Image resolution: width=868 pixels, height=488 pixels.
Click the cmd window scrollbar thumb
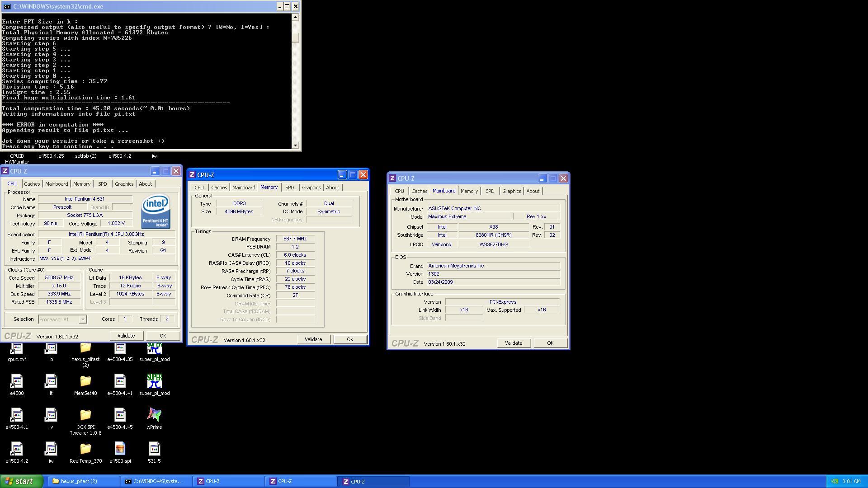[296, 38]
